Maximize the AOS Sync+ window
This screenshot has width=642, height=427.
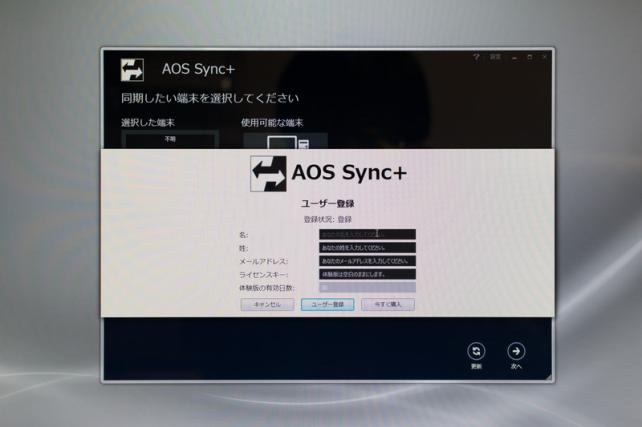(529, 57)
